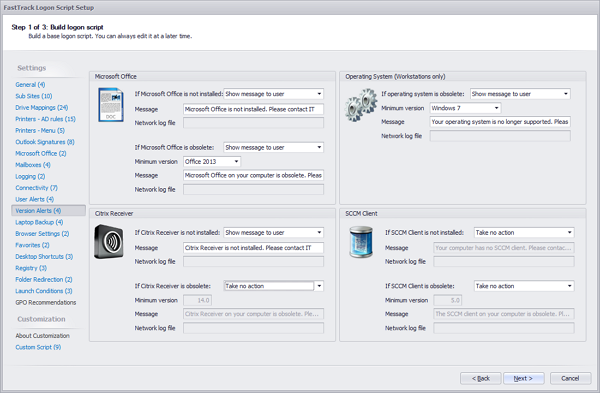Screen dimensions: 600x393
Task: Go to Drive Mappings (24)
Action: [42, 108]
